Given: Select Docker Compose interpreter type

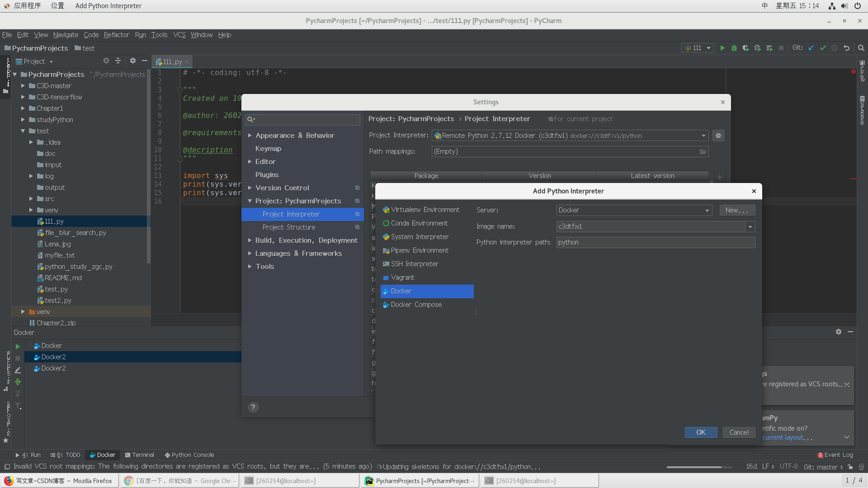Looking at the screenshot, I should (x=416, y=305).
